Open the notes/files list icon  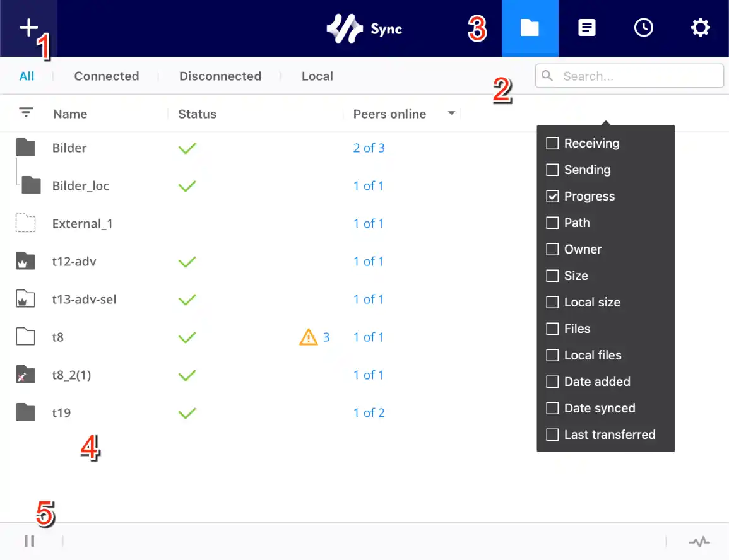586,28
